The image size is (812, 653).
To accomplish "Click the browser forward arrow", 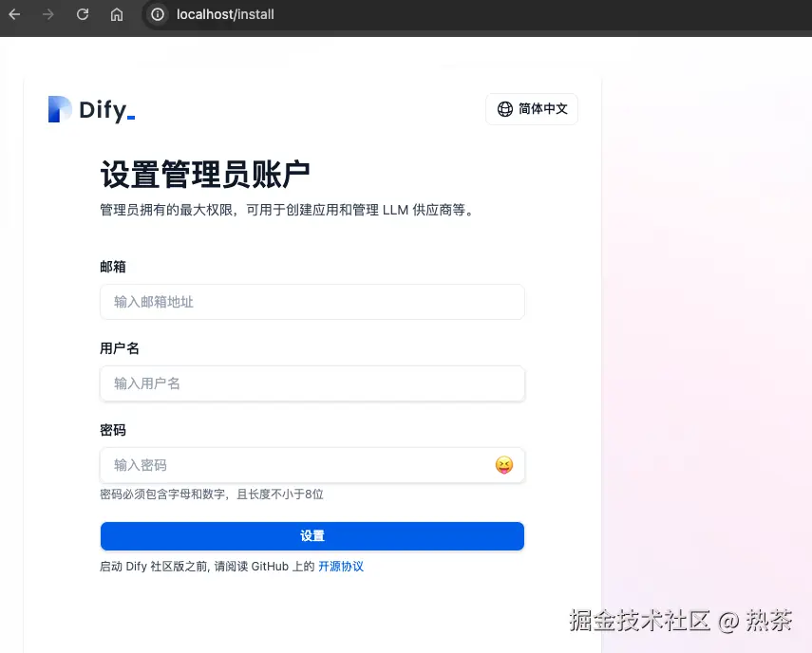I will tap(48, 14).
